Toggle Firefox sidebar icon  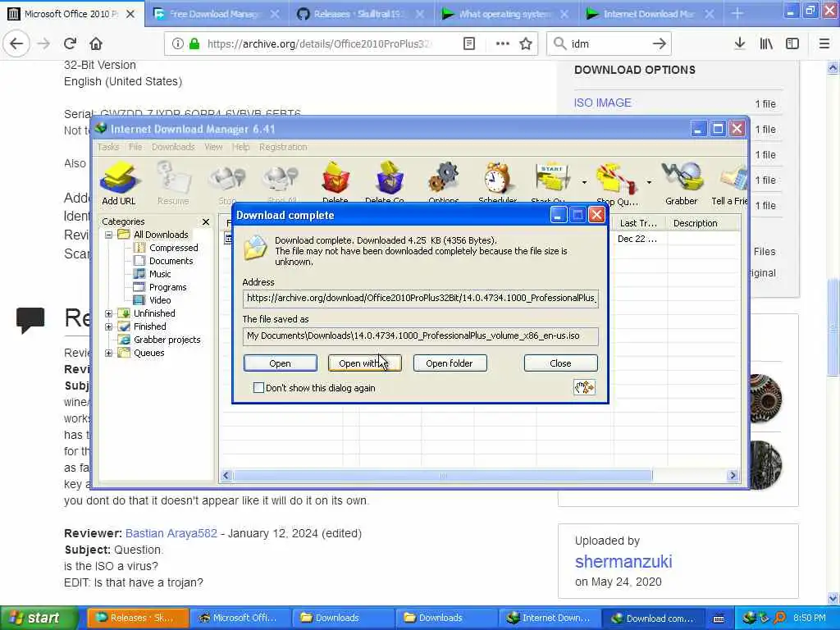pos(792,44)
